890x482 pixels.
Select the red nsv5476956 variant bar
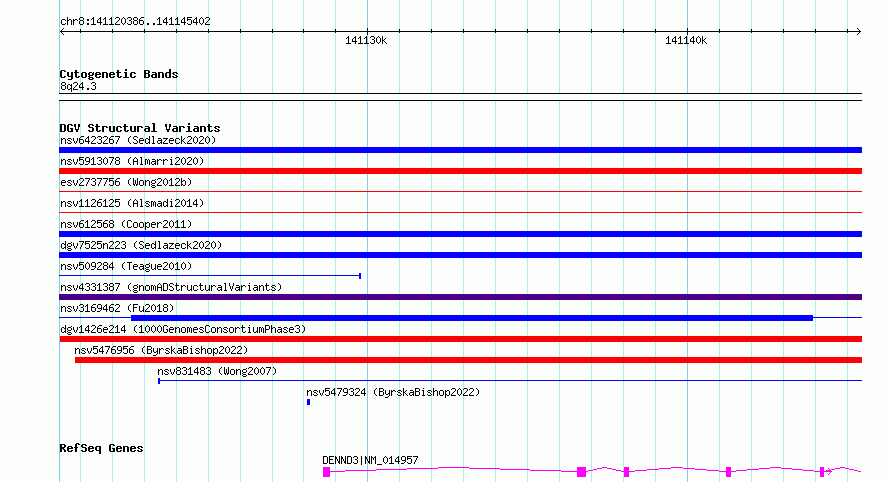[x=468, y=360]
